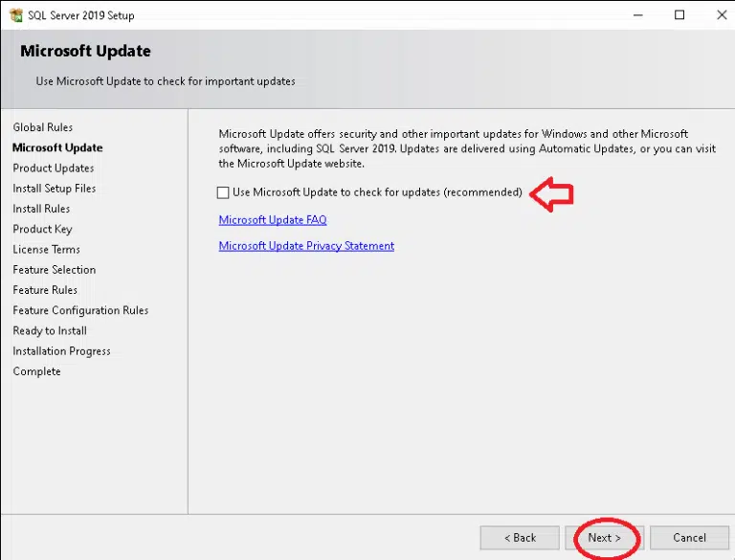Viewport: 735px width, 560px height.
Task: Close the SQL Server 2019 Setup window
Action: pos(722,15)
